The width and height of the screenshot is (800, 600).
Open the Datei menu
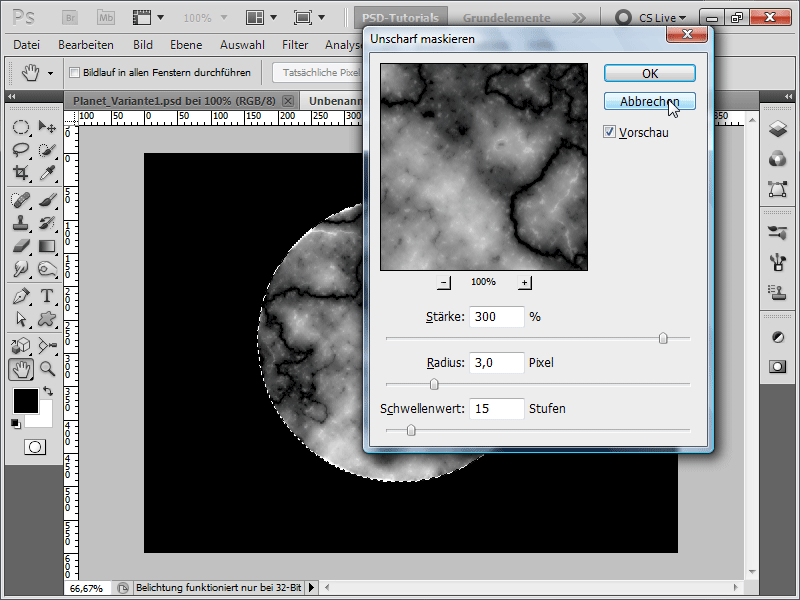click(27, 45)
